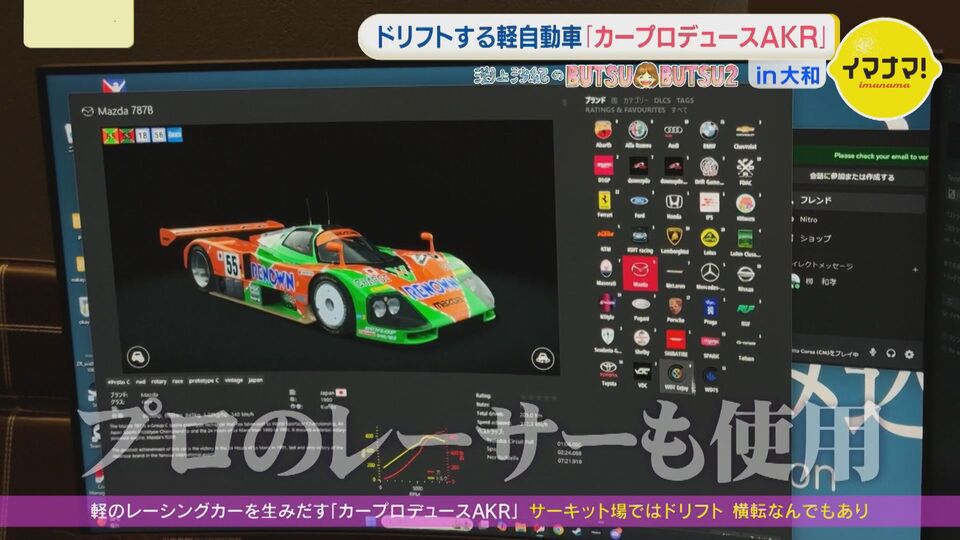The image size is (960, 540).
Task: Click the car icon at showroom bottom-right
Action: 542,357
